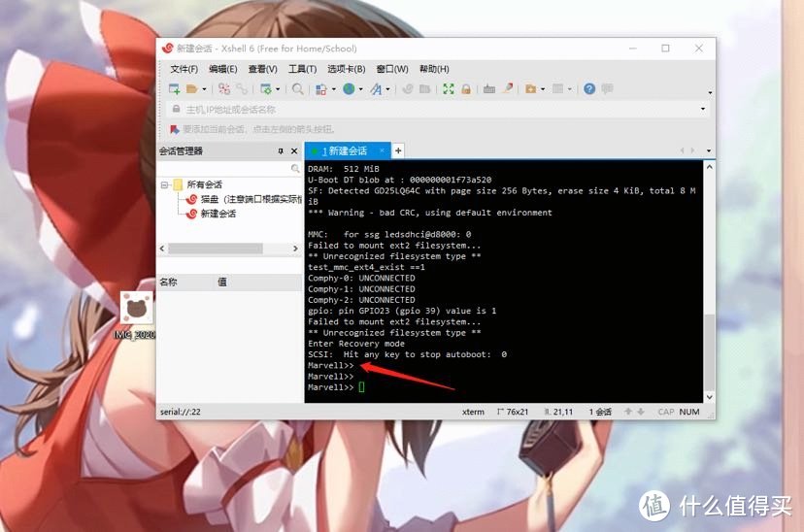Click the toolbar overflow arrow

pos(710,93)
